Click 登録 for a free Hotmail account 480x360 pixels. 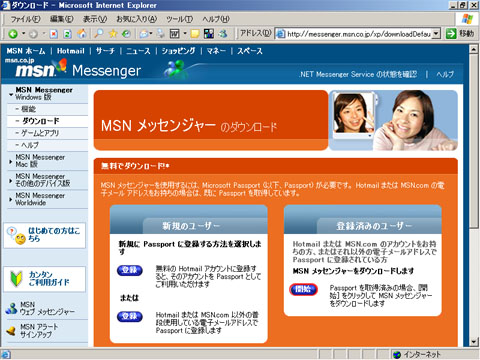(130, 270)
